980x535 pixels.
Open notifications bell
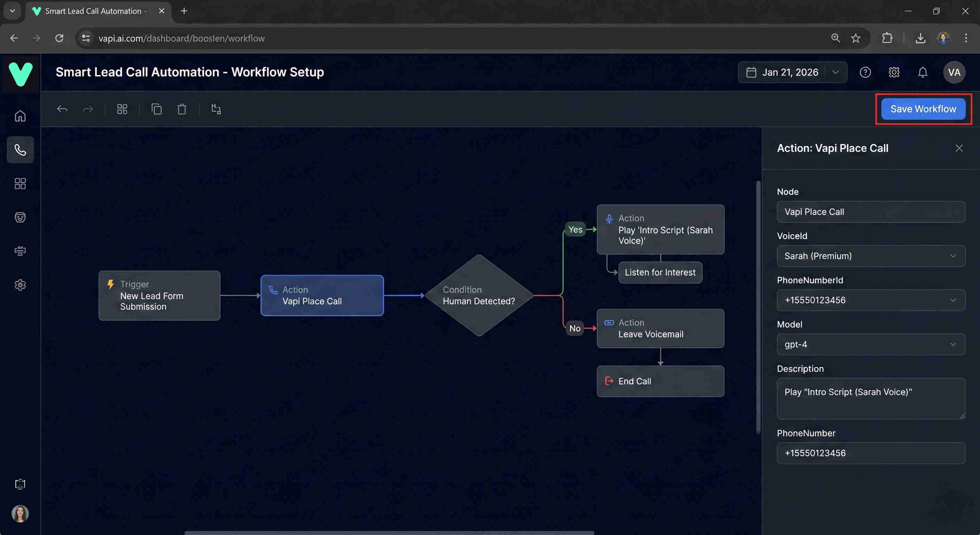click(923, 72)
